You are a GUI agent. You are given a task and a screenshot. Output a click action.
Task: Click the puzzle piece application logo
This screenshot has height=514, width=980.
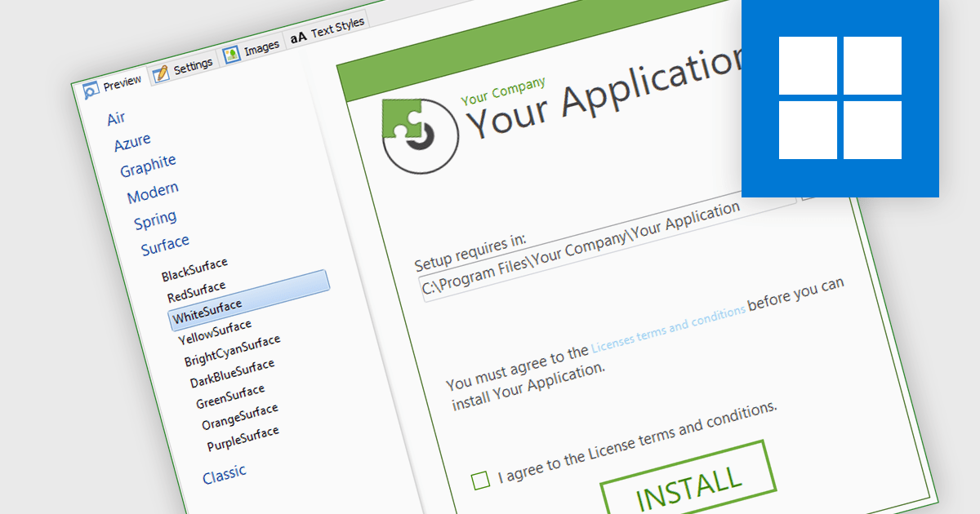421,135
